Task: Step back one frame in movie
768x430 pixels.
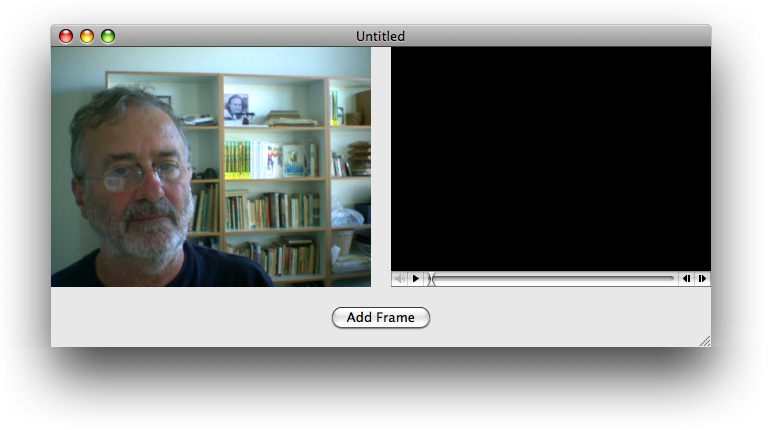Action: [686, 279]
